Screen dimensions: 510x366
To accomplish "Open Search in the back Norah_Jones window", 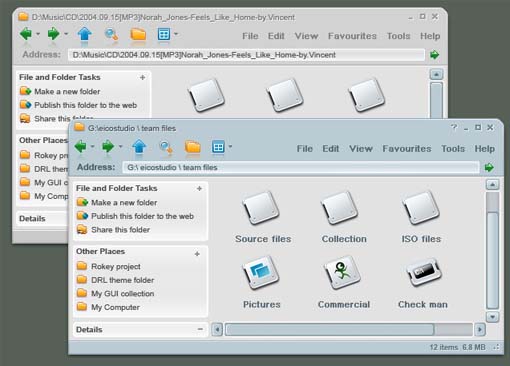I will pos(111,34).
